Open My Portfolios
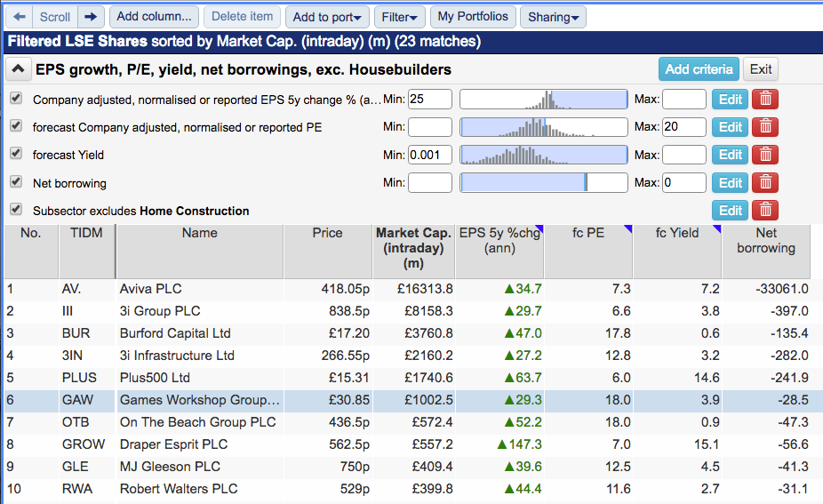The image size is (823, 504). coord(473,17)
